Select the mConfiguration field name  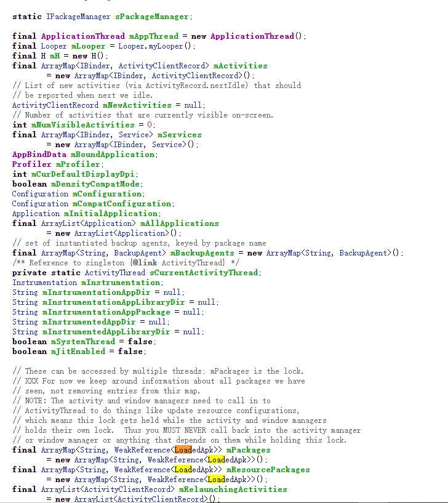[107, 194]
